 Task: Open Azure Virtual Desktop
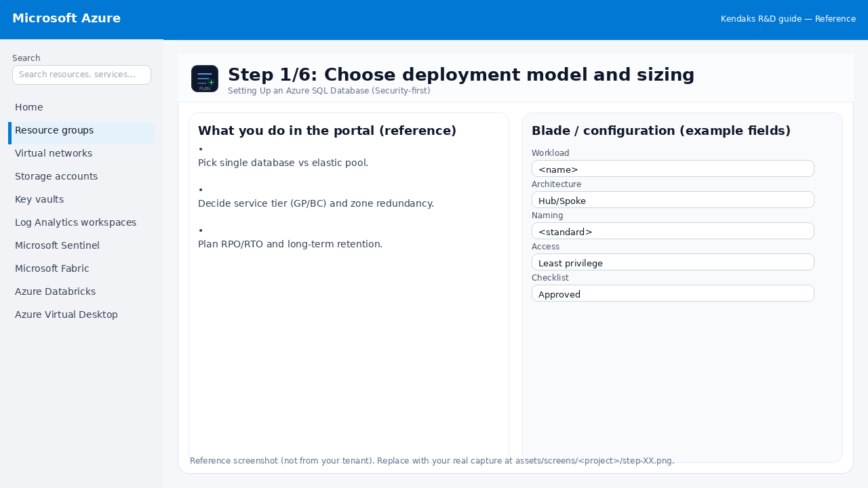click(x=81, y=314)
